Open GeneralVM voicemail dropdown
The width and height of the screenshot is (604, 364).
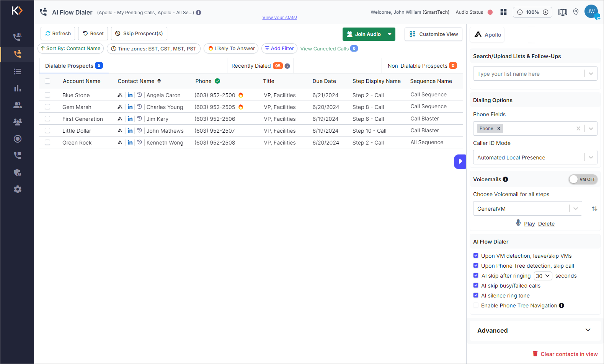point(527,208)
